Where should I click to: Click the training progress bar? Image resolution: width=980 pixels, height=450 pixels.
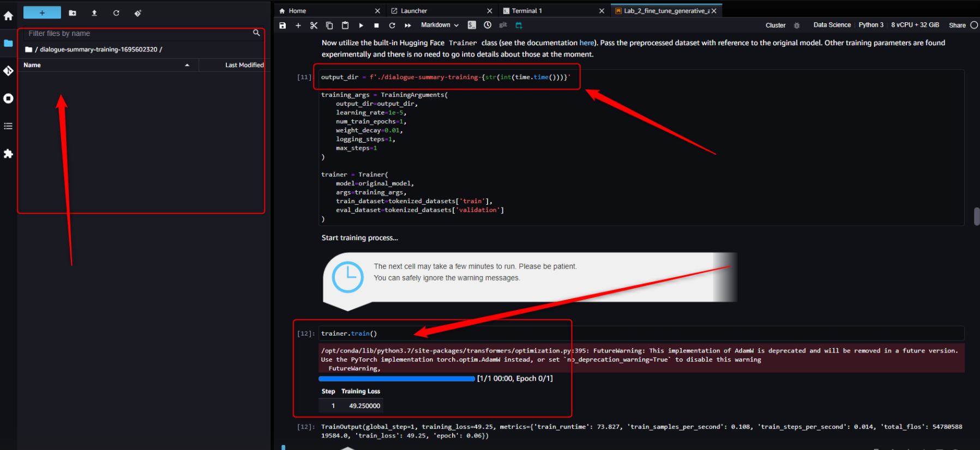tap(396, 379)
